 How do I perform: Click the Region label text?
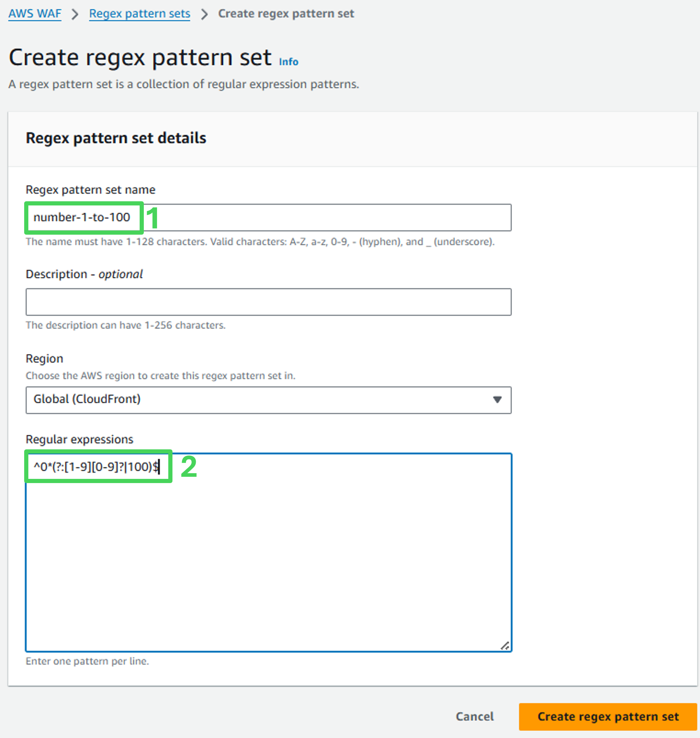tap(44, 358)
